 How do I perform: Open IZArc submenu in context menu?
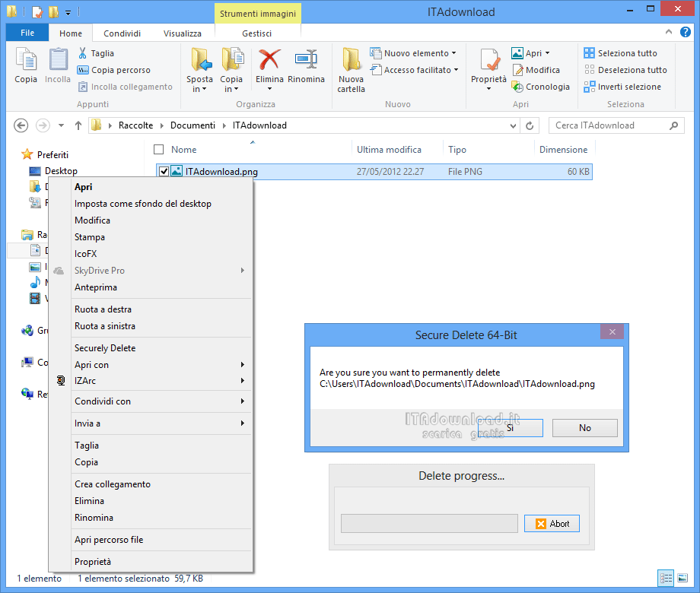click(161, 381)
